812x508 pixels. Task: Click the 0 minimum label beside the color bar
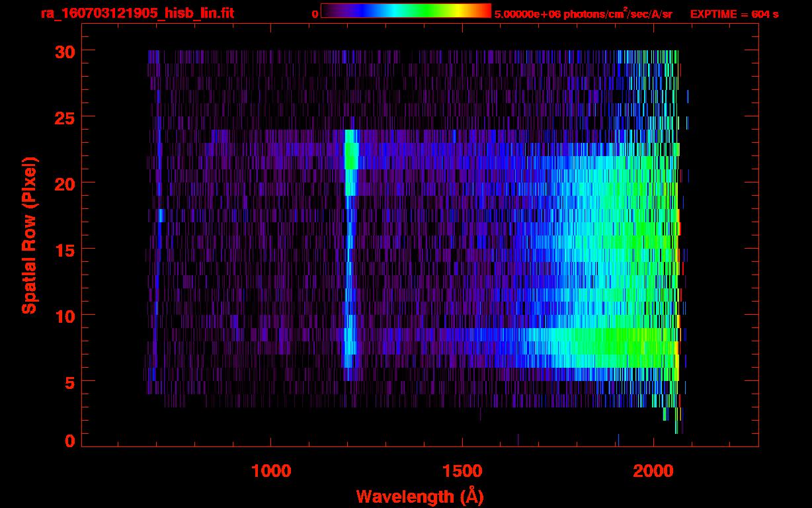[x=315, y=14]
